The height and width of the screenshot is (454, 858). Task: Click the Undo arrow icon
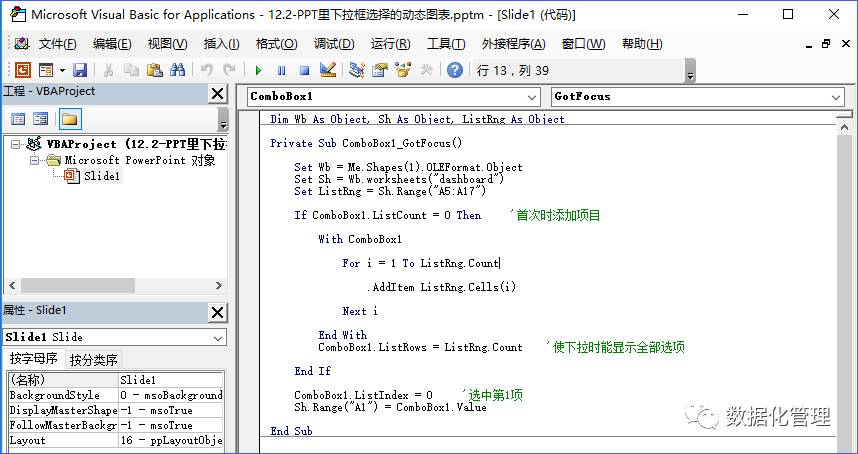pos(206,70)
